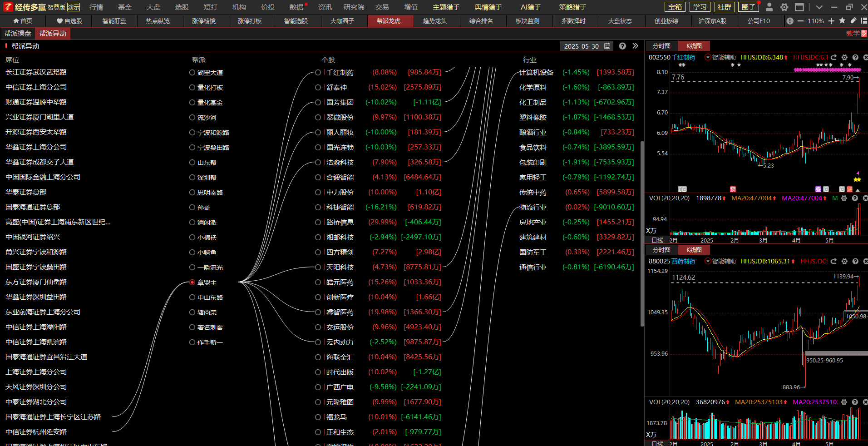The width and height of the screenshot is (868, 446).
Task: Select 章盟主 radio button
Action: pyautogui.click(x=192, y=282)
